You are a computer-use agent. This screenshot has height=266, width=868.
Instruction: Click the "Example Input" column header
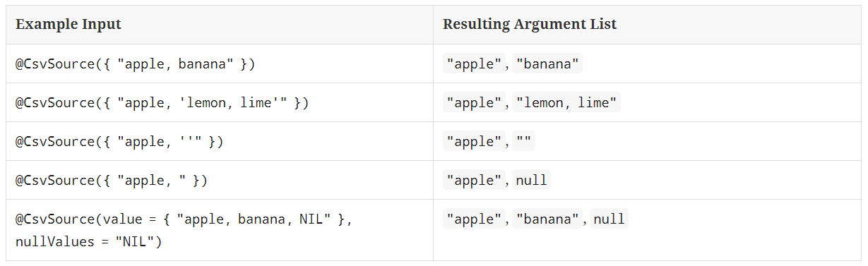(68, 24)
